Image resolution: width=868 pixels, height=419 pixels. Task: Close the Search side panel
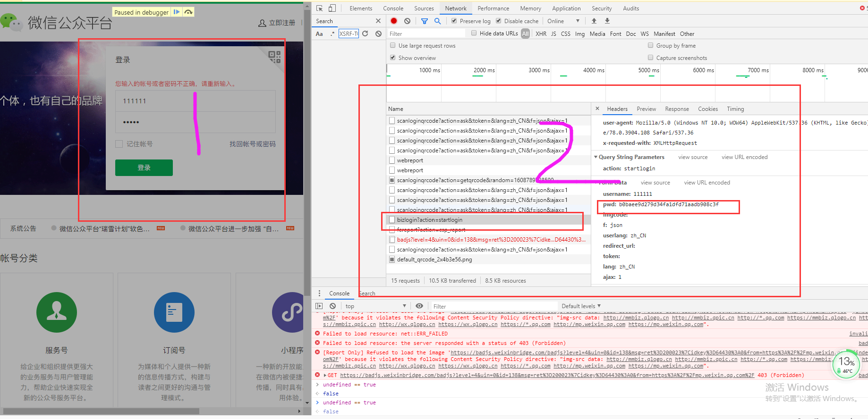[378, 21]
